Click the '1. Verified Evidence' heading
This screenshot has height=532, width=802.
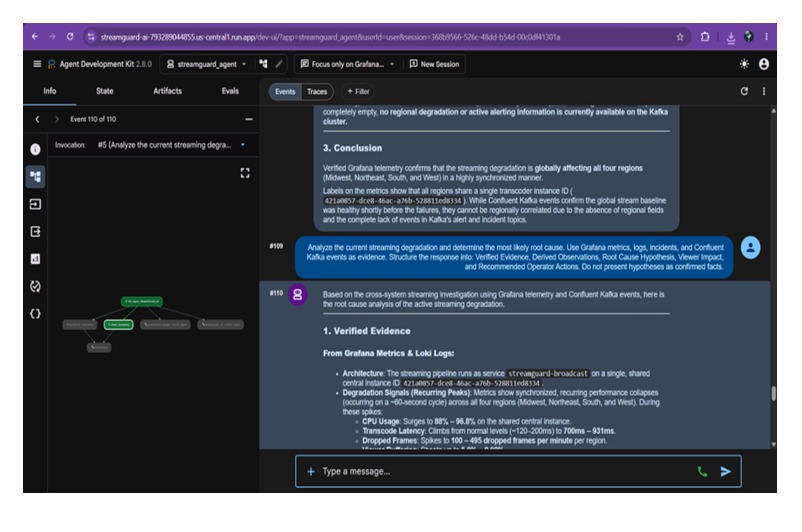pos(367,331)
